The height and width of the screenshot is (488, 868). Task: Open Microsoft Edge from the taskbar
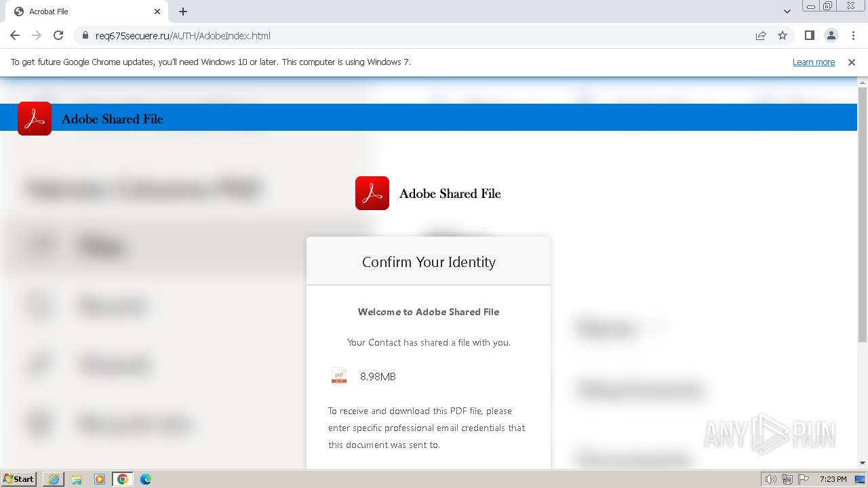(x=146, y=479)
